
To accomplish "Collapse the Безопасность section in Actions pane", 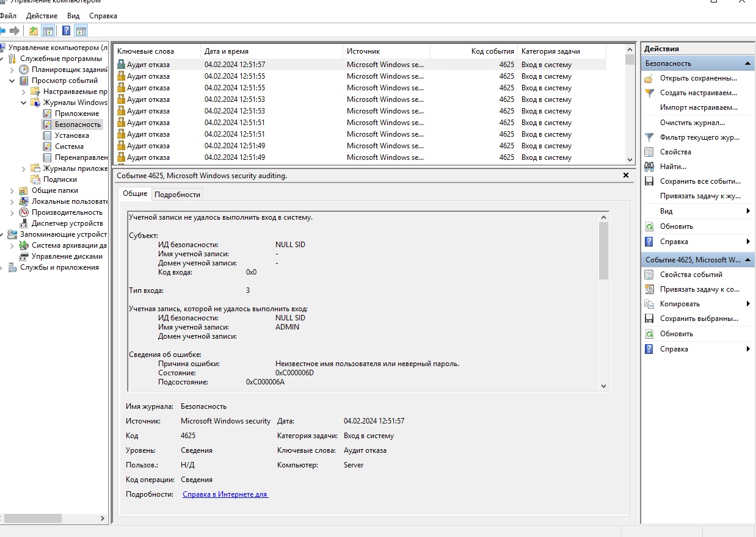I will [747, 63].
